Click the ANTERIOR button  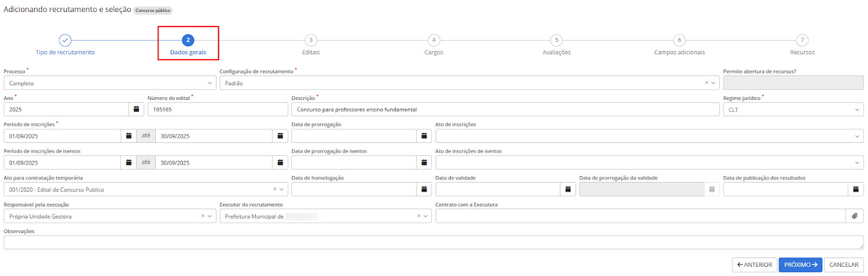[x=754, y=265]
